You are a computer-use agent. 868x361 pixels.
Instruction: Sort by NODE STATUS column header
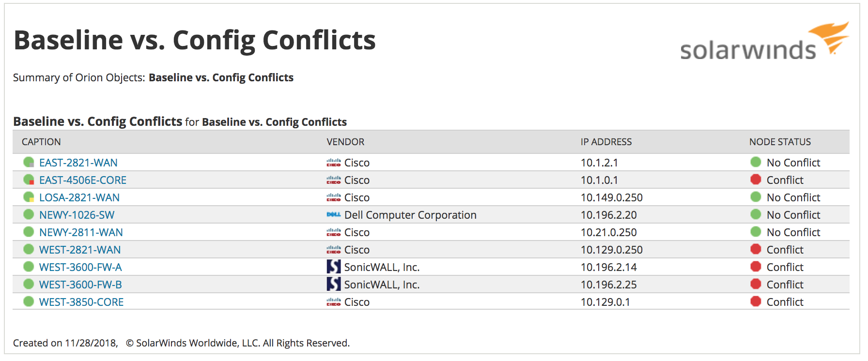(780, 142)
